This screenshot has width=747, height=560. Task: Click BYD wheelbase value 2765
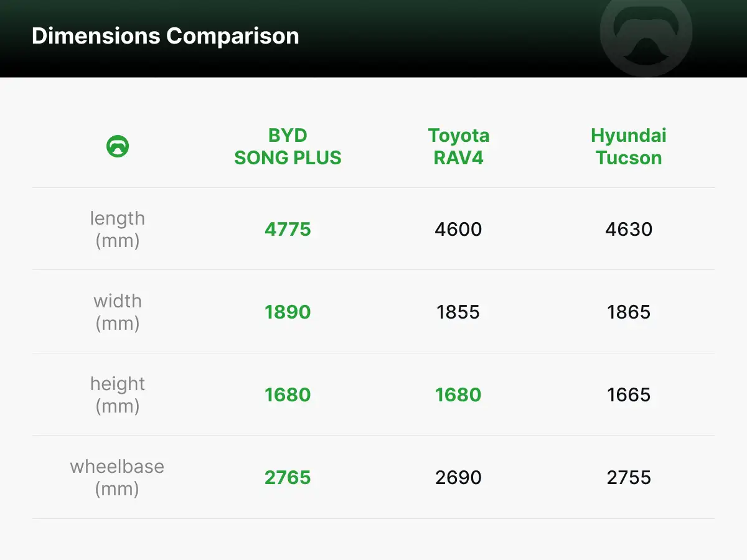pos(288,477)
